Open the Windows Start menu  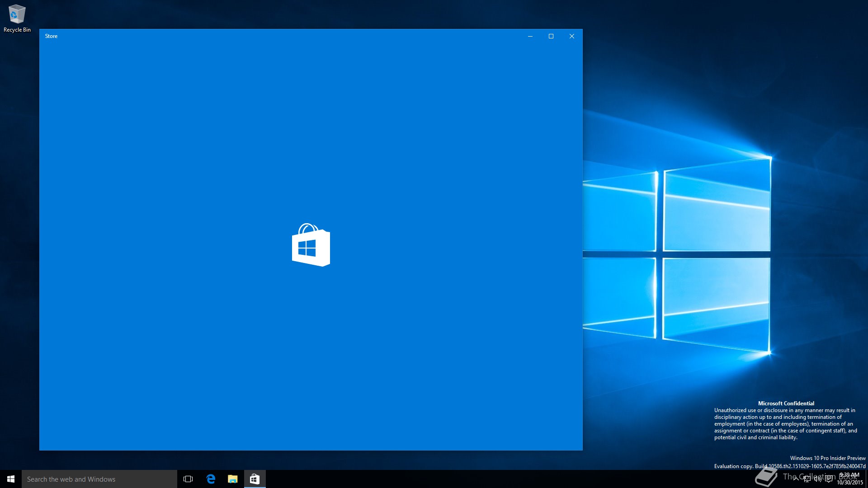click(11, 479)
